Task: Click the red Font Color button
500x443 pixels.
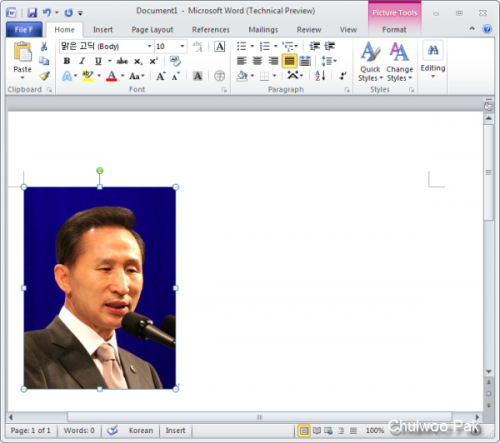Action: click(x=112, y=76)
